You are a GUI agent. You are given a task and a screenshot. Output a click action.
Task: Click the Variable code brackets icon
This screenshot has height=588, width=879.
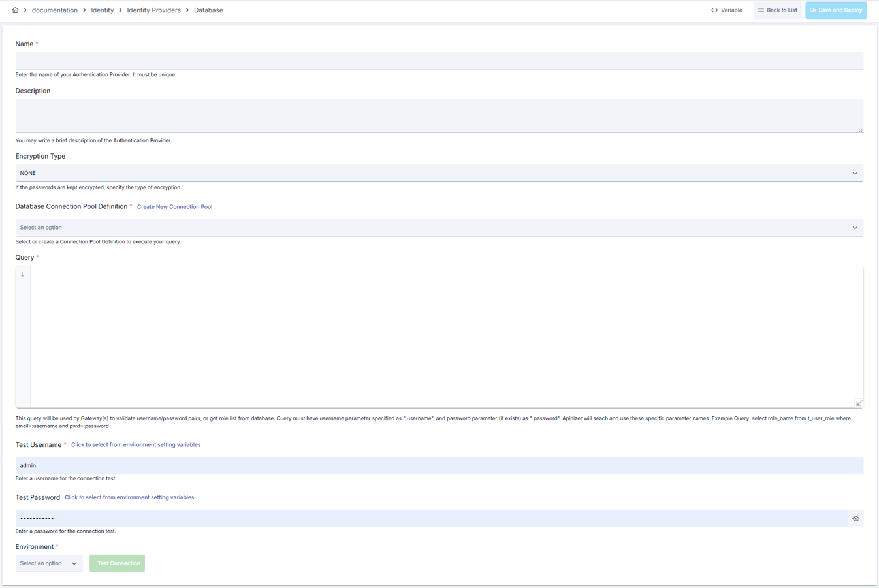714,10
